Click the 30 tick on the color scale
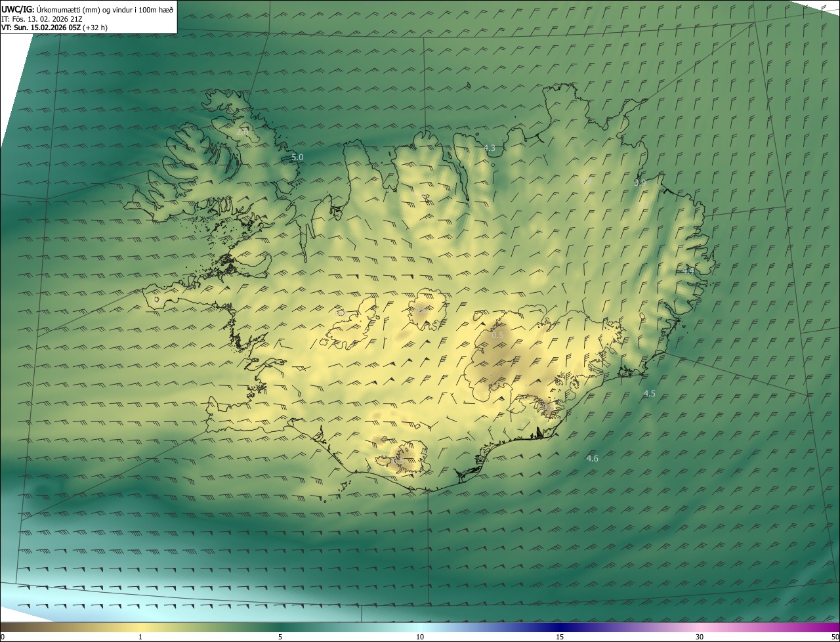840x642 pixels. (700, 637)
